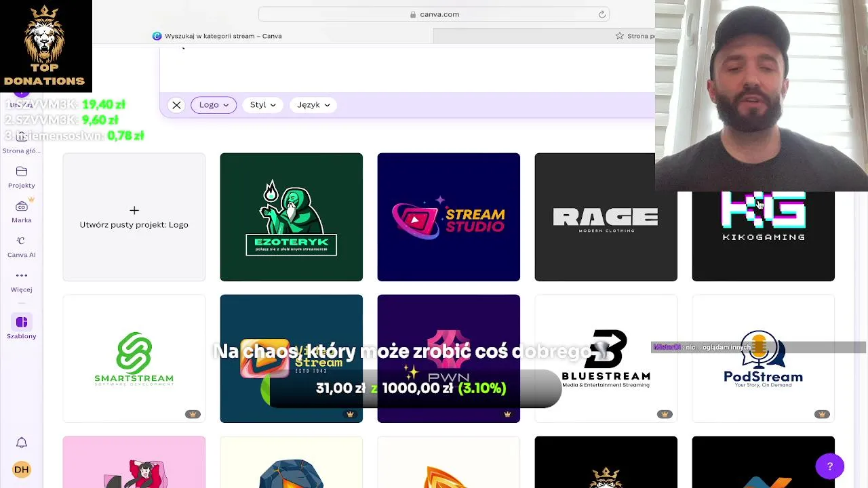The height and width of the screenshot is (488, 868).
Task: Open the BlueStream logo template
Action: [x=606, y=359]
